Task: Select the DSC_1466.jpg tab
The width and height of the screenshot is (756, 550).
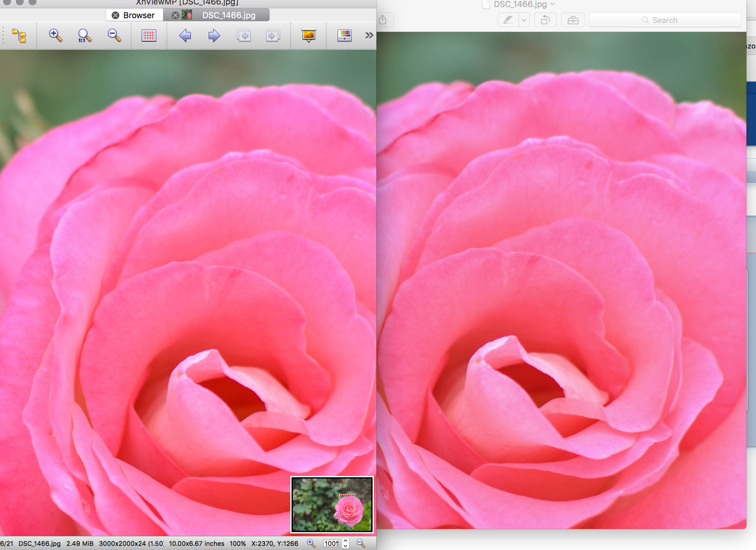Action: (x=229, y=15)
